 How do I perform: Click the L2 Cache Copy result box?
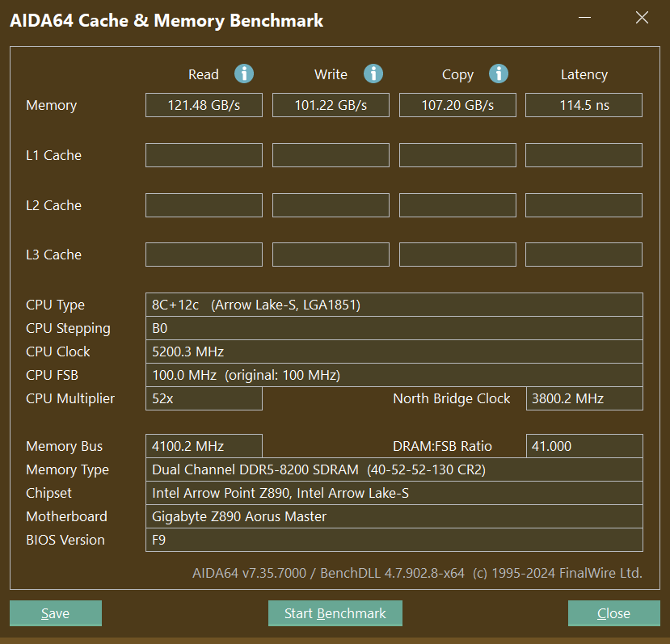pyautogui.click(x=457, y=205)
